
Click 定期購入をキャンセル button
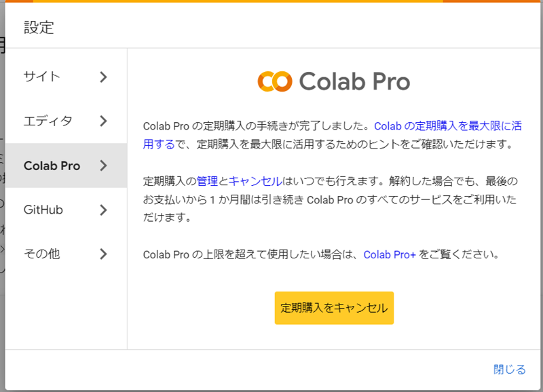[x=334, y=307]
